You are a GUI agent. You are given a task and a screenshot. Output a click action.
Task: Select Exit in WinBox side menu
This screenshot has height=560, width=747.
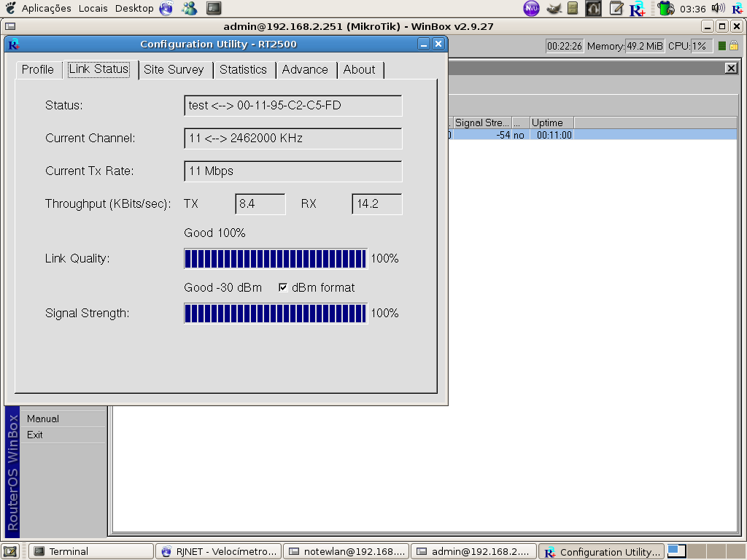[x=63, y=435]
